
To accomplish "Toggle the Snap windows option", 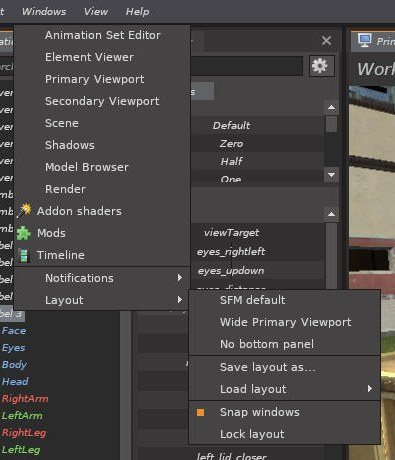I will [285, 412].
